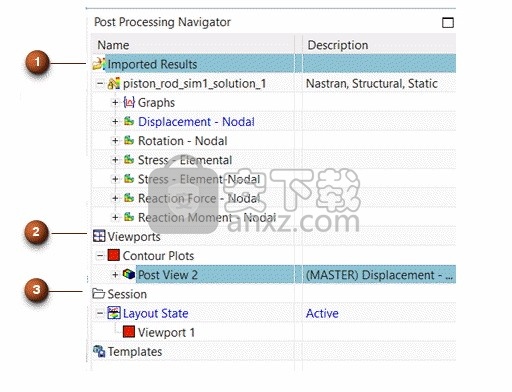This screenshot has width=512, height=392.
Task: Click the Imported Results folder icon
Action: point(99,64)
